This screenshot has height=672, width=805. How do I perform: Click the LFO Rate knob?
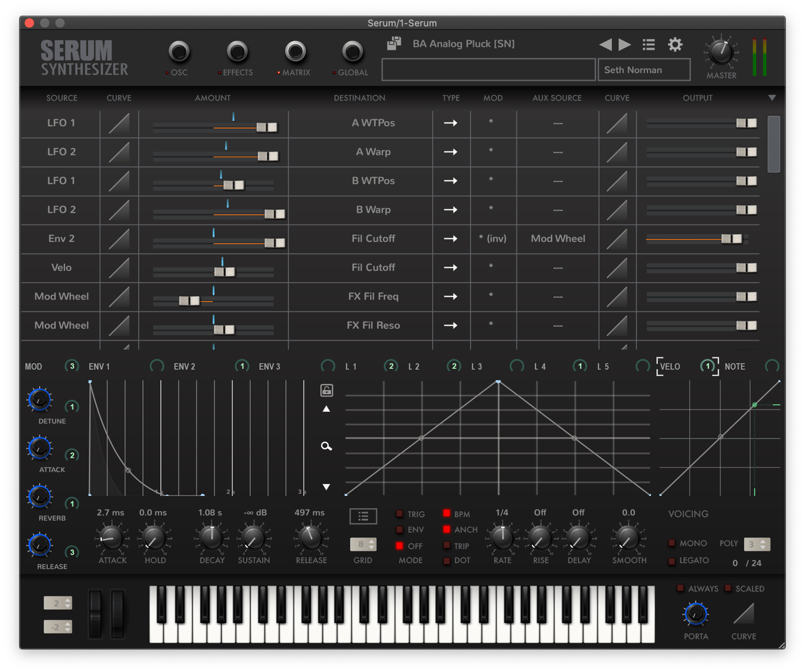502,538
